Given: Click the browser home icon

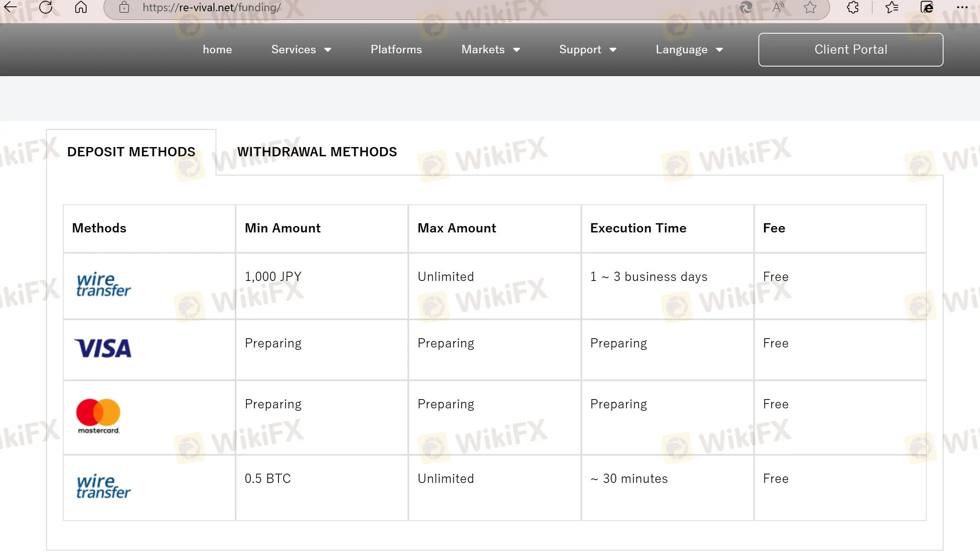Looking at the screenshot, I should (x=81, y=7).
